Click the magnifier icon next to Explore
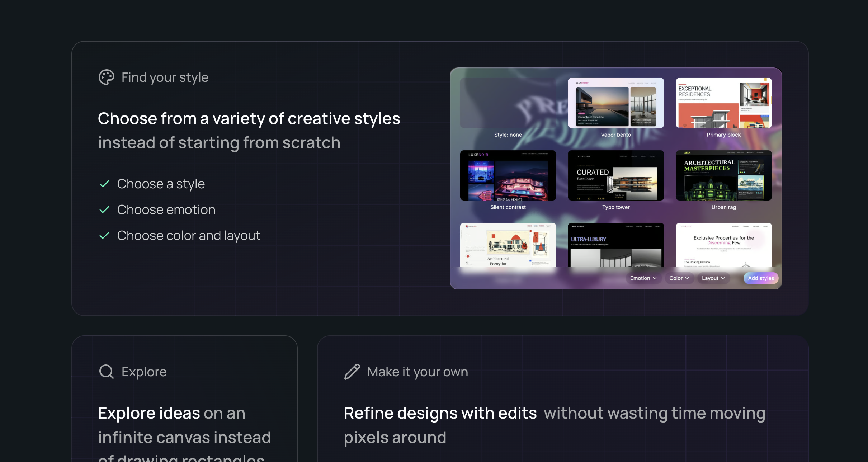This screenshot has height=462, width=868. click(x=106, y=372)
